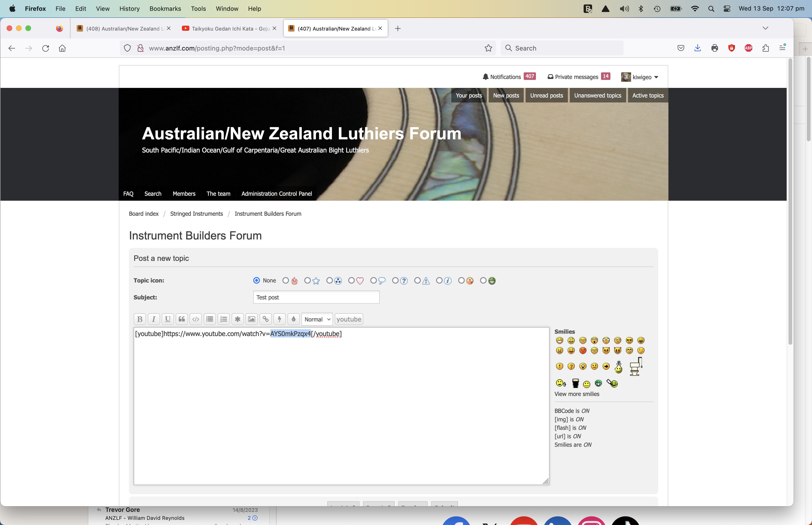Expand the list all tabs chevron
The width and height of the screenshot is (812, 525).
pyautogui.click(x=765, y=28)
